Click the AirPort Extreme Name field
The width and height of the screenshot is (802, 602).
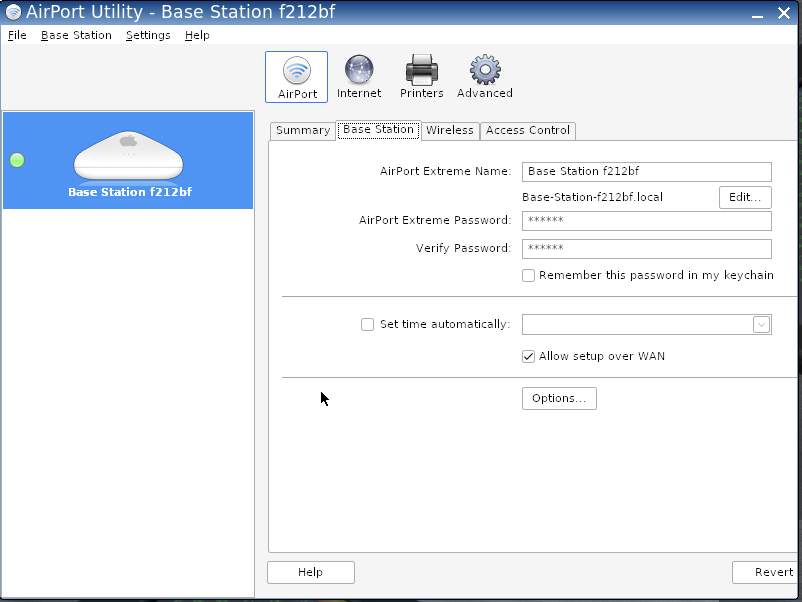[646, 172]
